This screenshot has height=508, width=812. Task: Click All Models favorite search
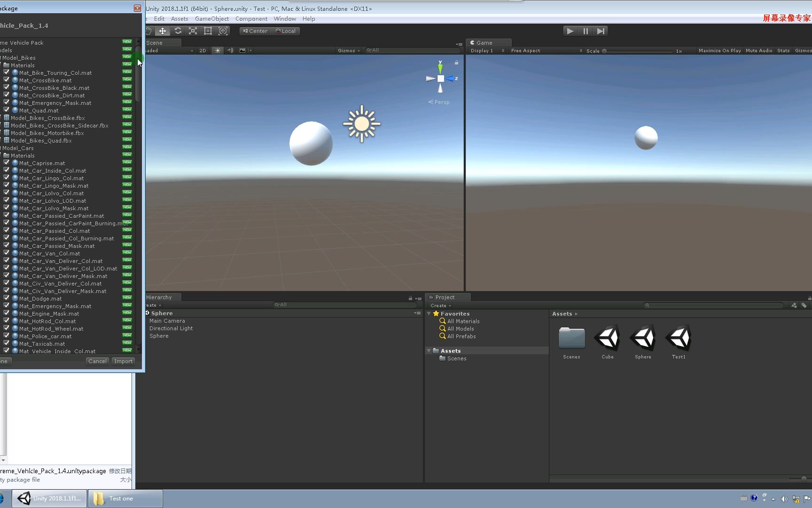(x=457, y=329)
